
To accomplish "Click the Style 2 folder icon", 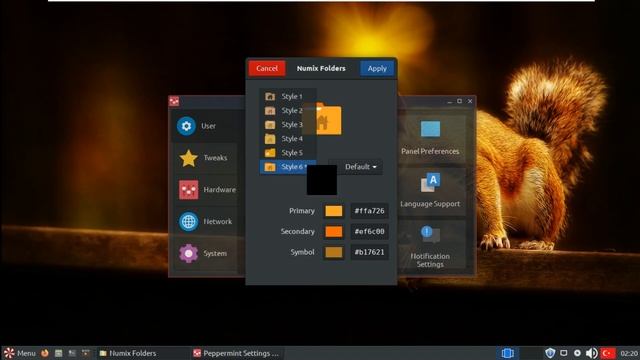I will 270,111.
